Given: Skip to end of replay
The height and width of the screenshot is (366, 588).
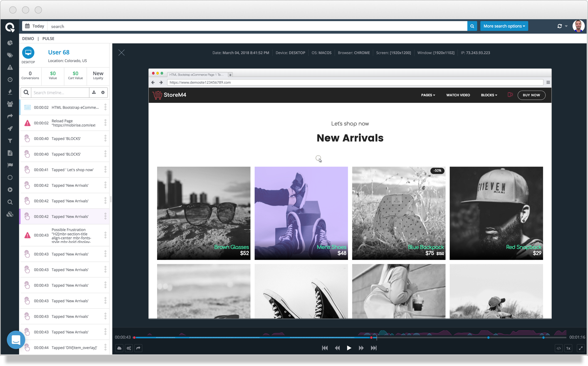Looking at the screenshot, I should 374,348.
